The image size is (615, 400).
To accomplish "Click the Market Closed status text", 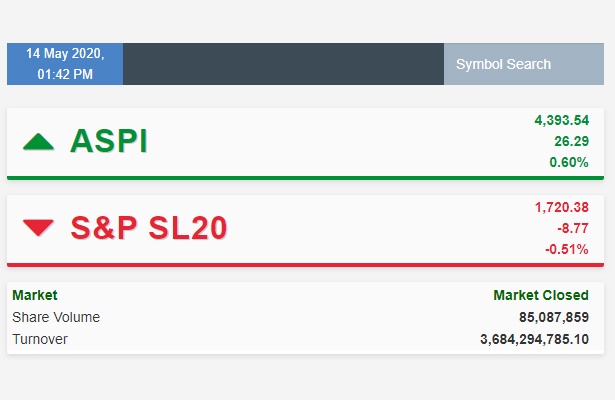I will tap(541, 295).
